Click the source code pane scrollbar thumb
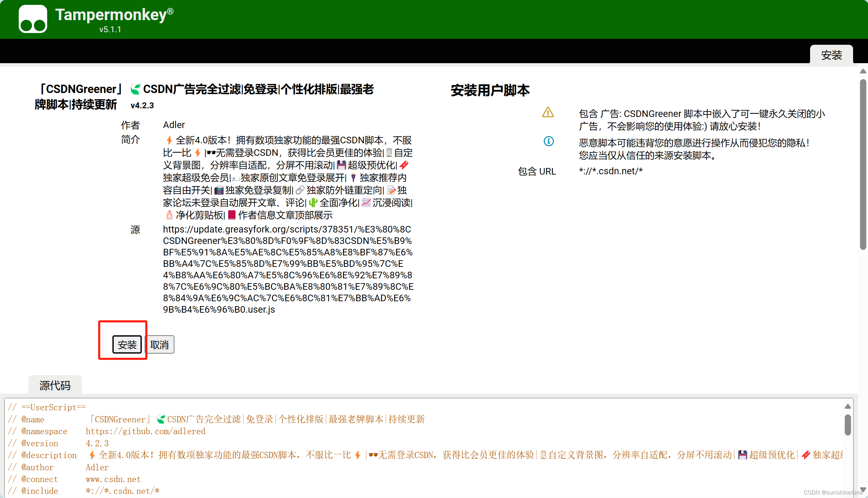The width and height of the screenshot is (868, 498). [x=848, y=424]
